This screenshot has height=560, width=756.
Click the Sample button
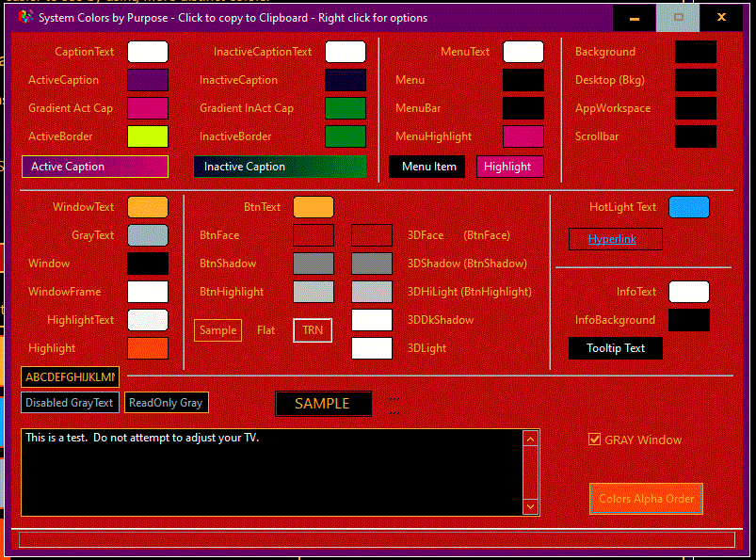point(217,330)
